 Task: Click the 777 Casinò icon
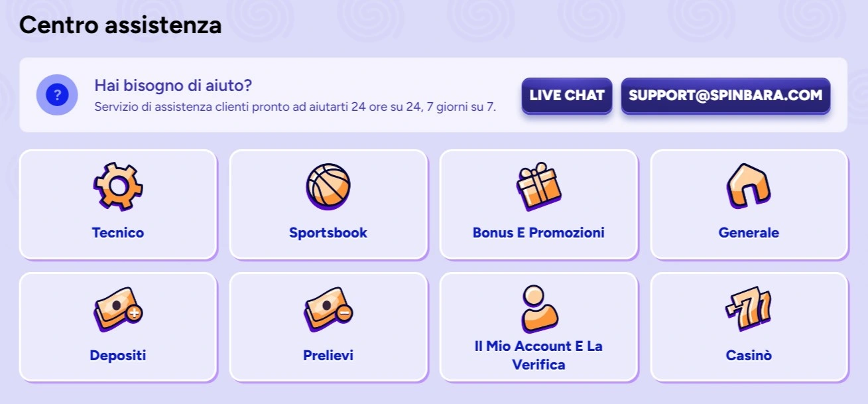click(x=749, y=309)
